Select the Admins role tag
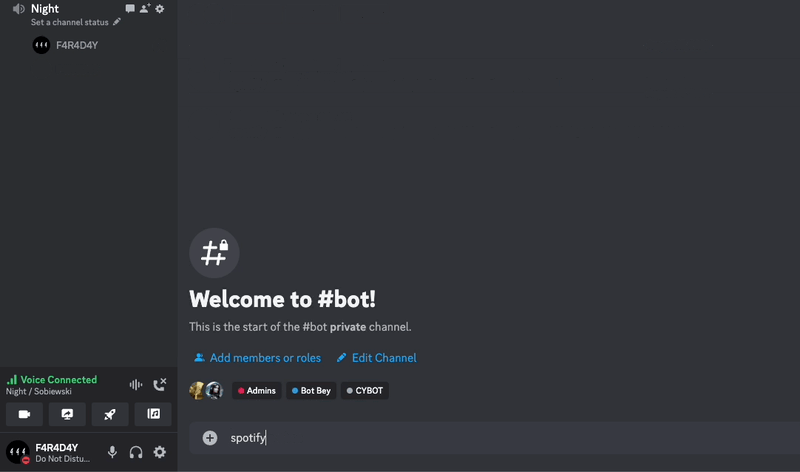Screen dimensions: 800x472 coord(257,391)
